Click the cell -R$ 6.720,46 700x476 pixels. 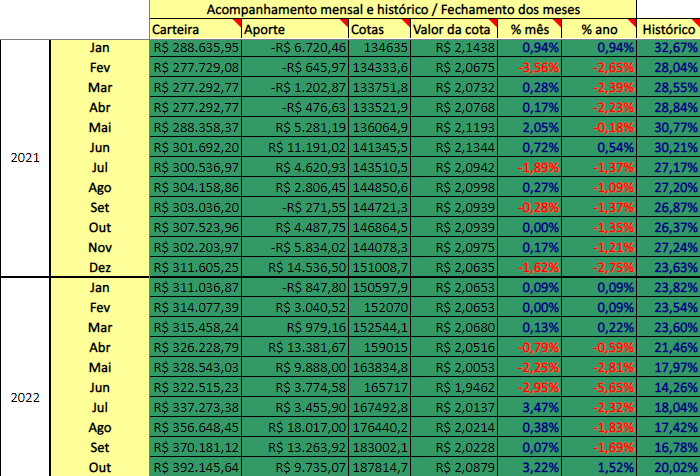295,47
